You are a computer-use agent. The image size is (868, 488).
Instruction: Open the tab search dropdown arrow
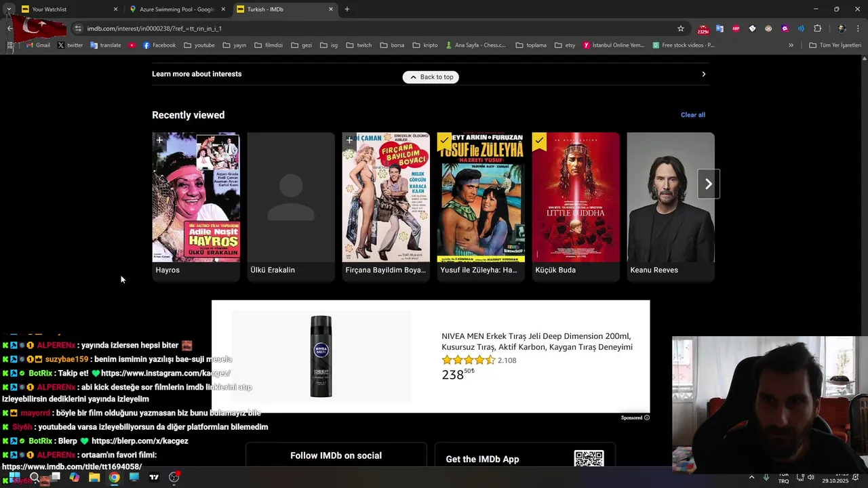(x=8, y=9)
